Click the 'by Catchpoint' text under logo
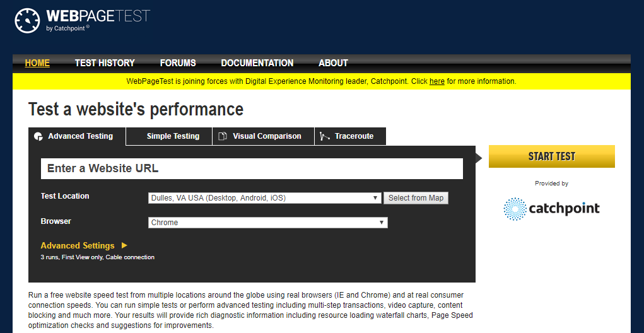Image resolution: width=644 pixels, height=333 pixels. pos(67,28)
